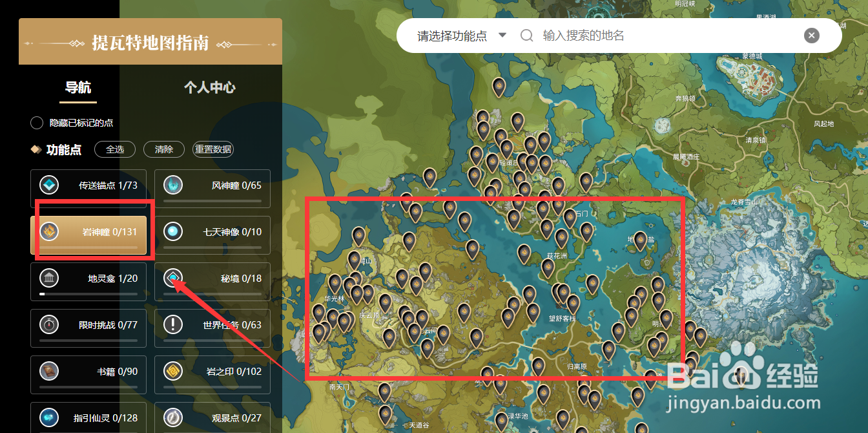Viewport: 868px width, 433px height.
Task: Toggle the 限时挑战 0/77 category
Action: (88, 328)
